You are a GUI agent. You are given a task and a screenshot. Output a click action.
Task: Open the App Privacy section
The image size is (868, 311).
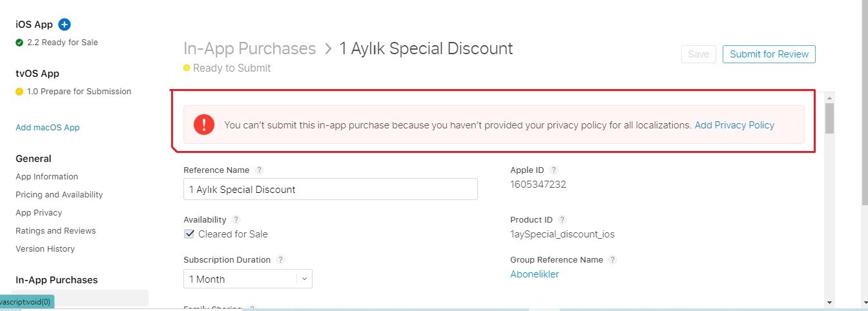[x=39, y=213]
